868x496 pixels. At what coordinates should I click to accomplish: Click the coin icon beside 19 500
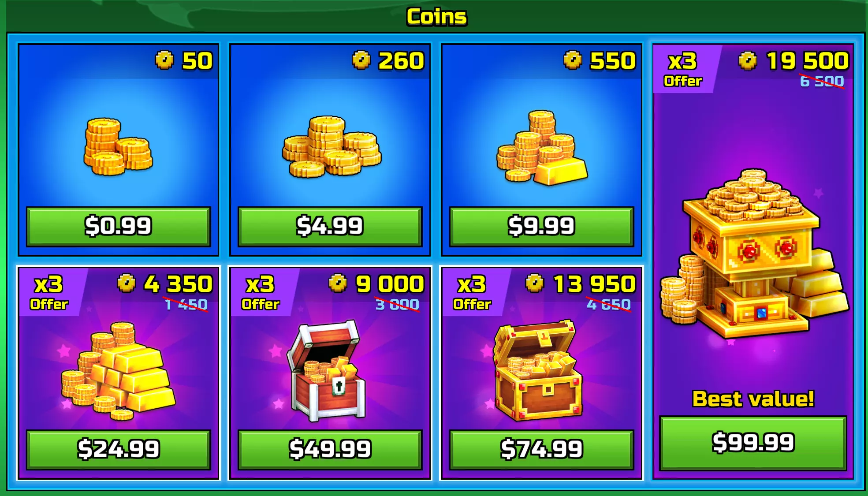(x=748, y=60)
